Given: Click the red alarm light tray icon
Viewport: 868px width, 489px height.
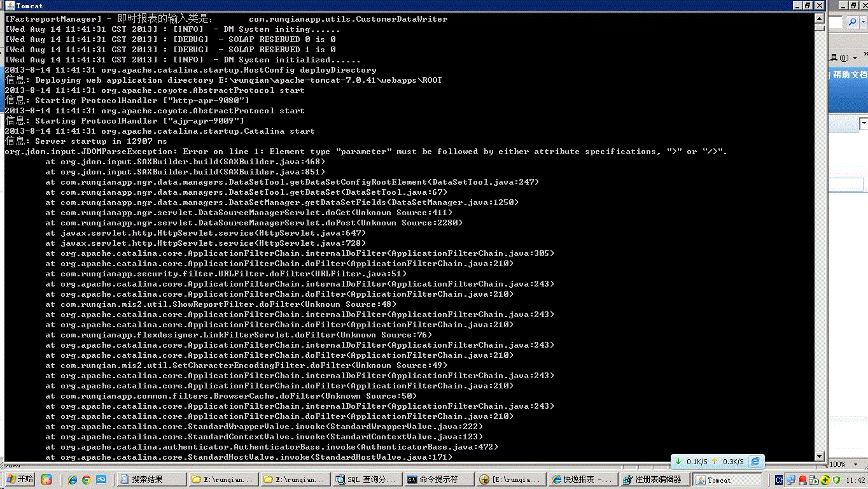Looking at the screenshot, I should click(803, 479).
